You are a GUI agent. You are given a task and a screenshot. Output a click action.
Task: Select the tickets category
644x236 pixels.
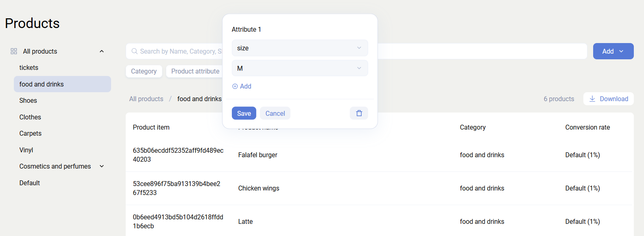tap(29, 68)
